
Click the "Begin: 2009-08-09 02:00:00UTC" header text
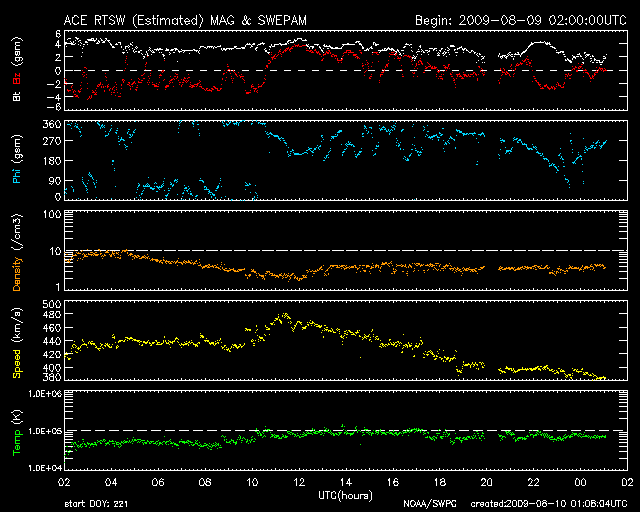(521, 20)
